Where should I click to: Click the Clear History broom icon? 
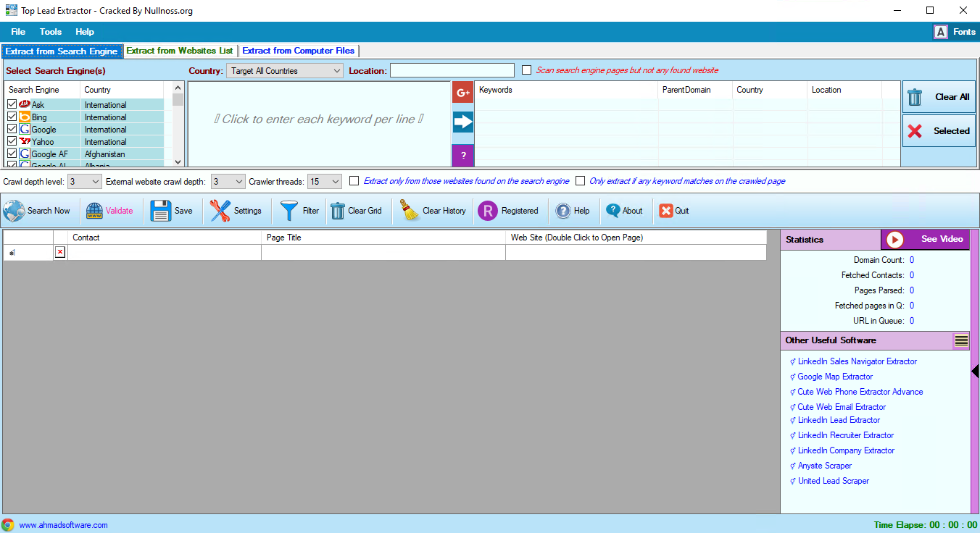(x=410, y=211)
